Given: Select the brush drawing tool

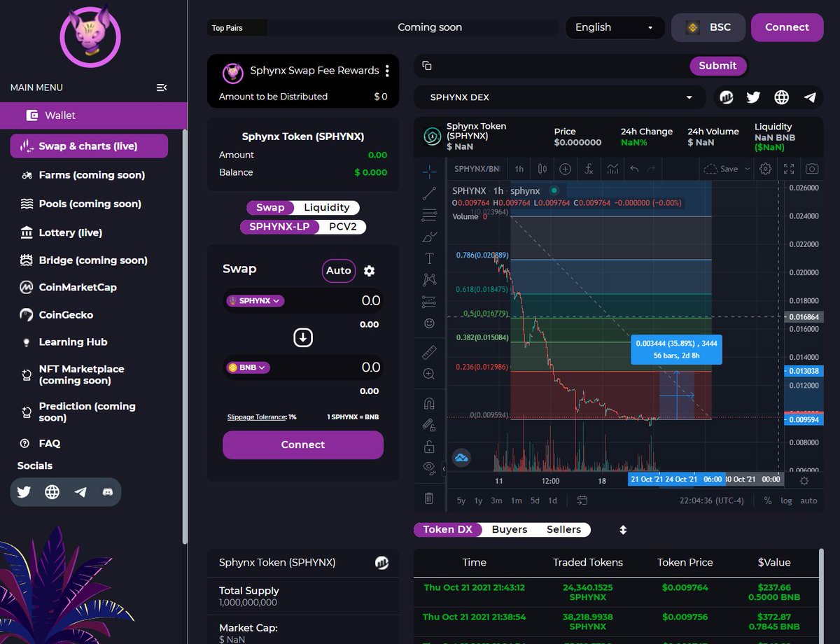Looking at the screenshot, I should (x=429, y=237).
